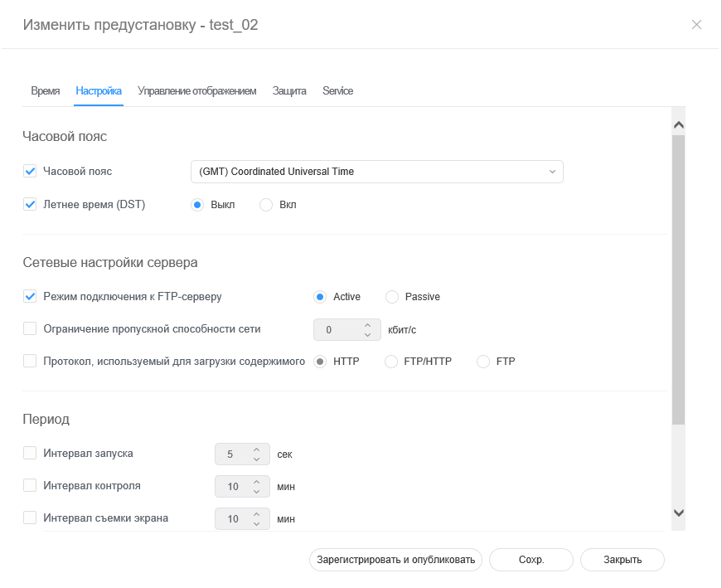722x588 pixels.
Task: Increase bandwidth limit value with up arrow
Action: click(x=368, y=325)
